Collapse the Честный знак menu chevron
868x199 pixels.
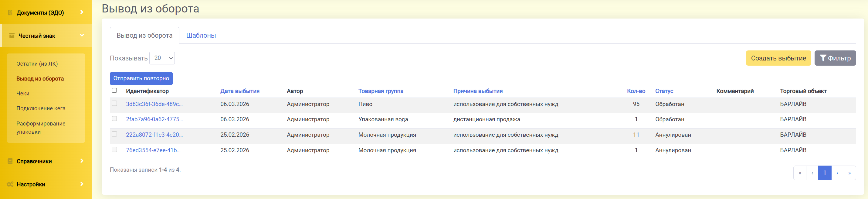coord(82,35)
